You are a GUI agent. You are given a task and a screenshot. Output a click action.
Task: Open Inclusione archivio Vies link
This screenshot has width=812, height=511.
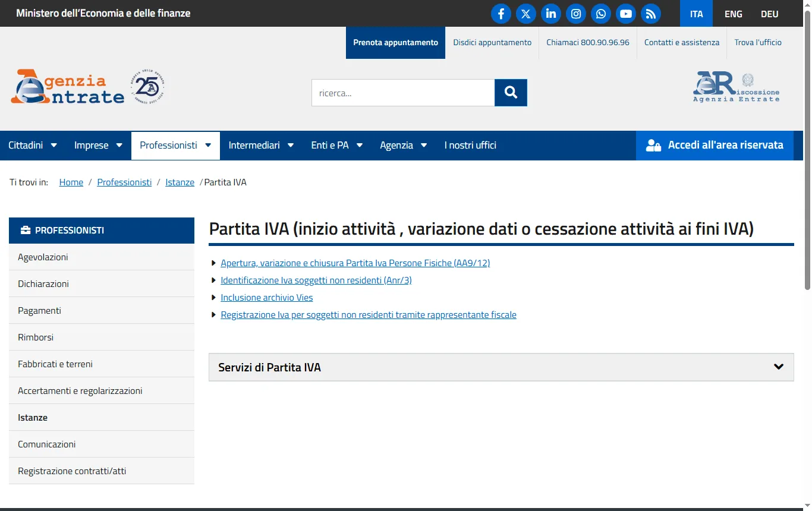tap(267, 298)
